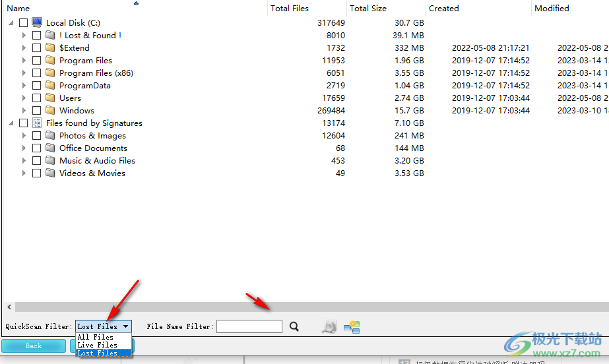The height and width of the screenshot is (364, 609).
Task: Click the greyed preview file icon
Action: (329, 327)
